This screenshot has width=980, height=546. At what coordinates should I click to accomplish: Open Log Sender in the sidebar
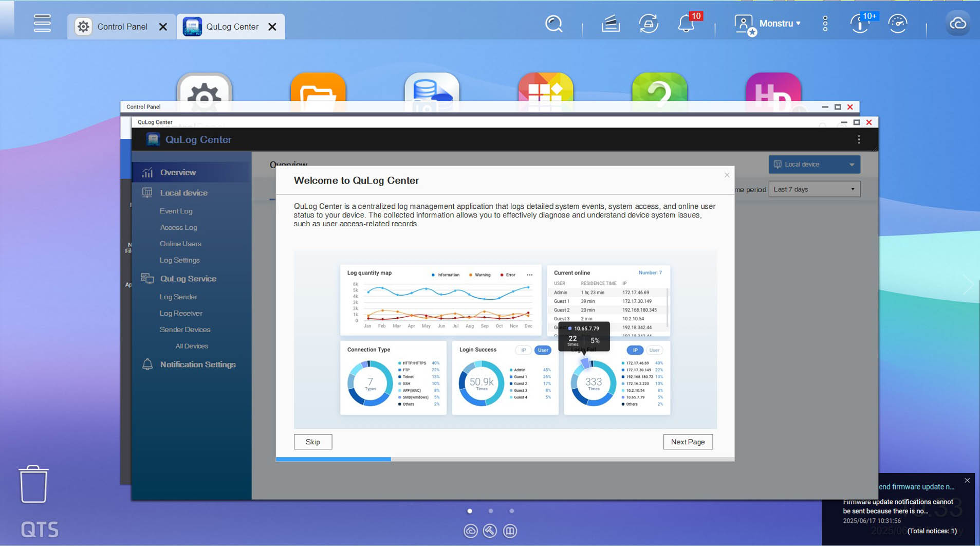pyautogui.click(x=178, y=297)
